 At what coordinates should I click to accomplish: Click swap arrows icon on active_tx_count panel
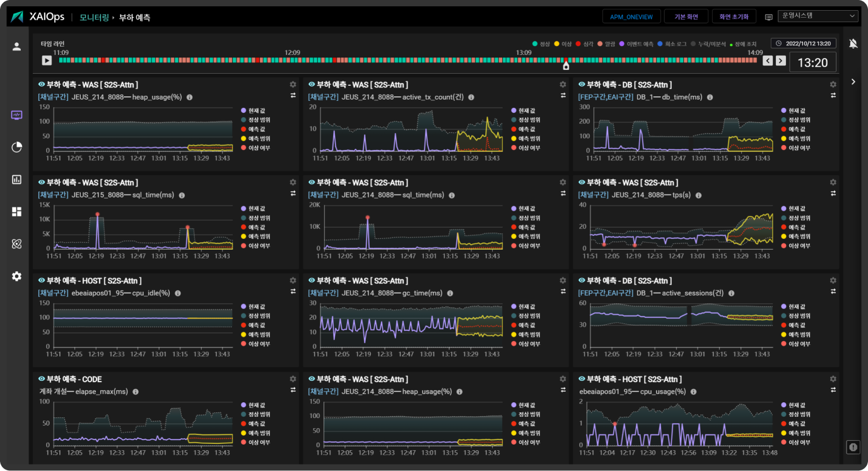[563, 95]
